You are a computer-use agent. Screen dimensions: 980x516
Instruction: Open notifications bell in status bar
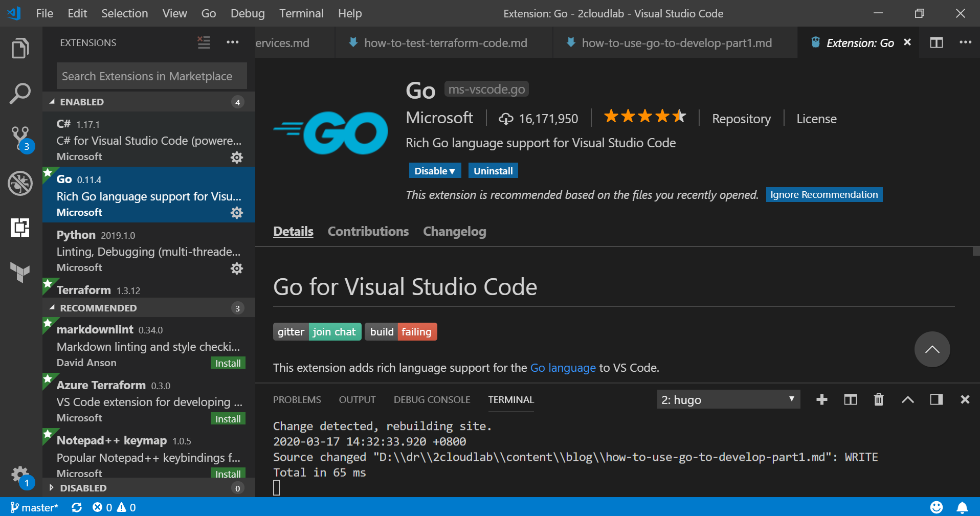pos(962,507)
